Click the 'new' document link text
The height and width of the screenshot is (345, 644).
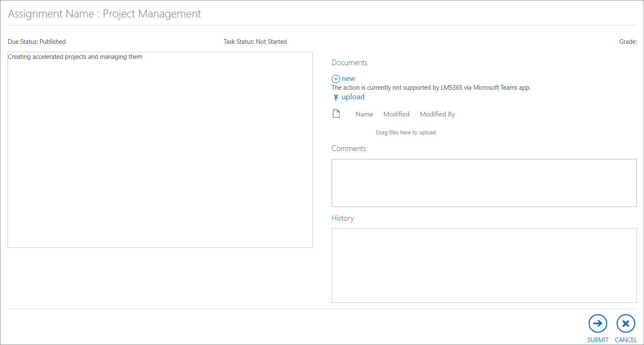(348, 79)
